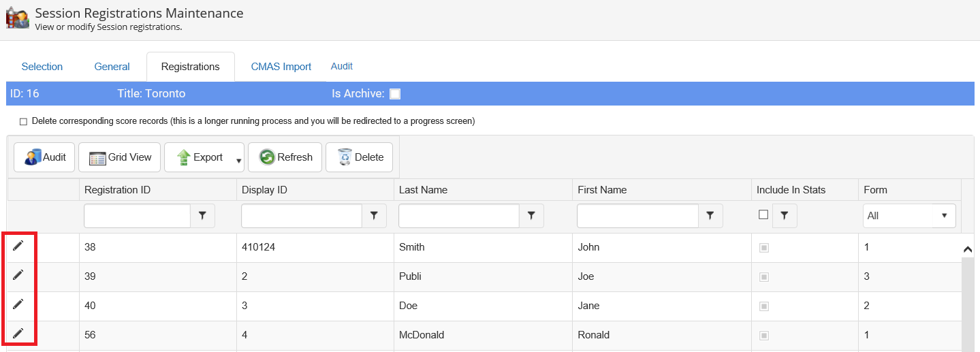
Task: Switch to the CMAS Import tab
Action: [281, 67]
